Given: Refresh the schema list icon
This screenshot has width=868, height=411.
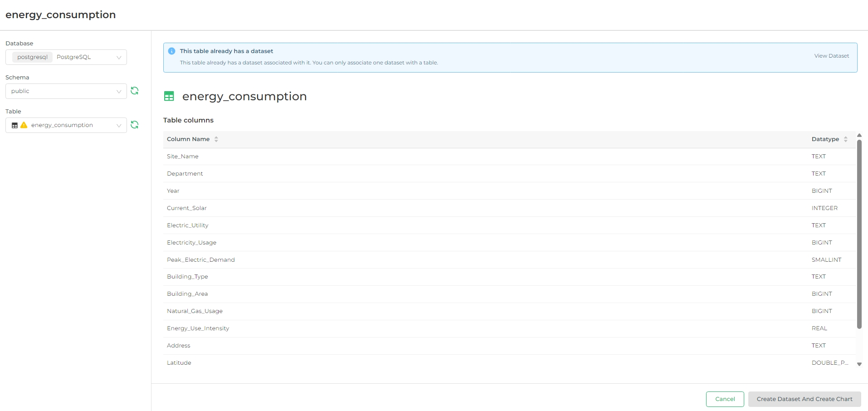Looking at the screenshot, I should click(135, 91).
